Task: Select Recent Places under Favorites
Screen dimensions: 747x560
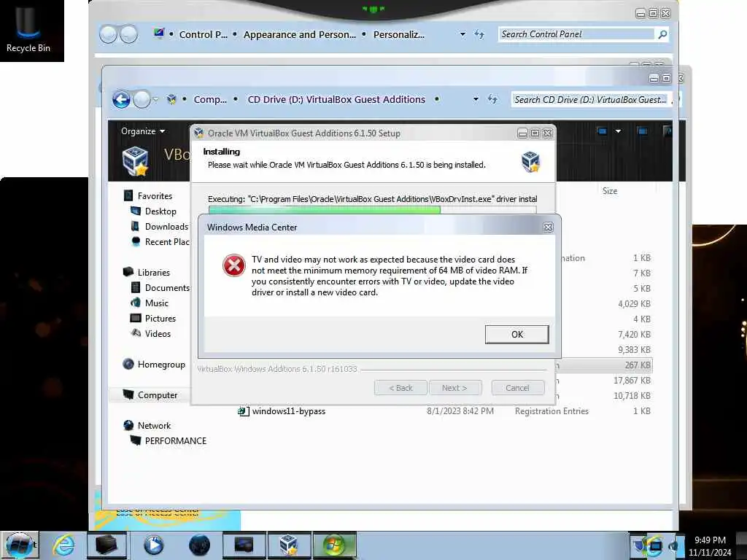Action: point(167,242)
